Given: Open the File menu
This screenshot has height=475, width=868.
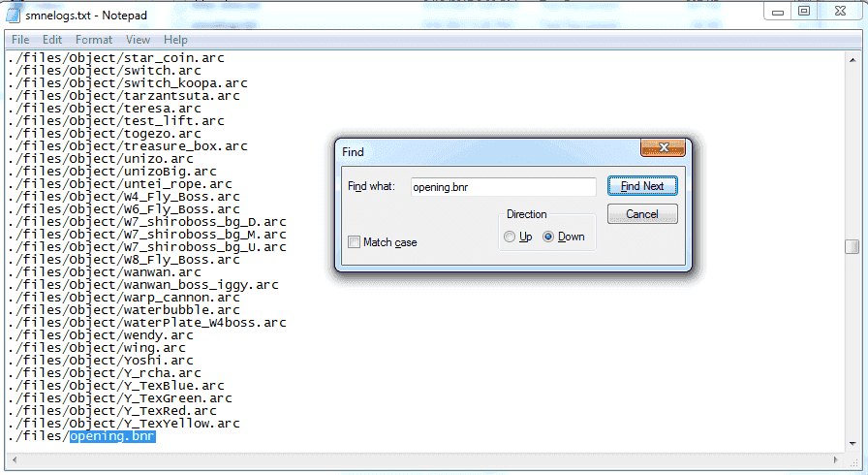Looking at the screenshot, I should pyautogui.click(x=20, y=40).
